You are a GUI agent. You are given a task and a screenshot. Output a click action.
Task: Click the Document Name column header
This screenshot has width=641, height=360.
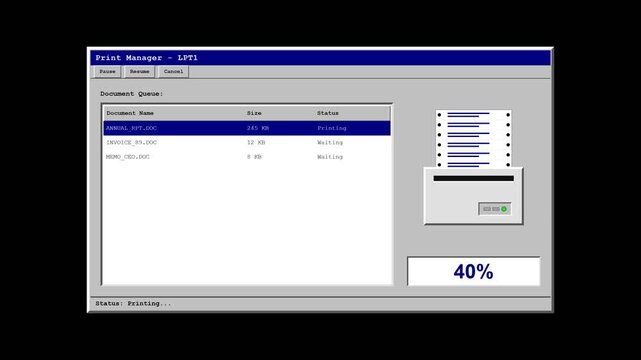(130, 113)
